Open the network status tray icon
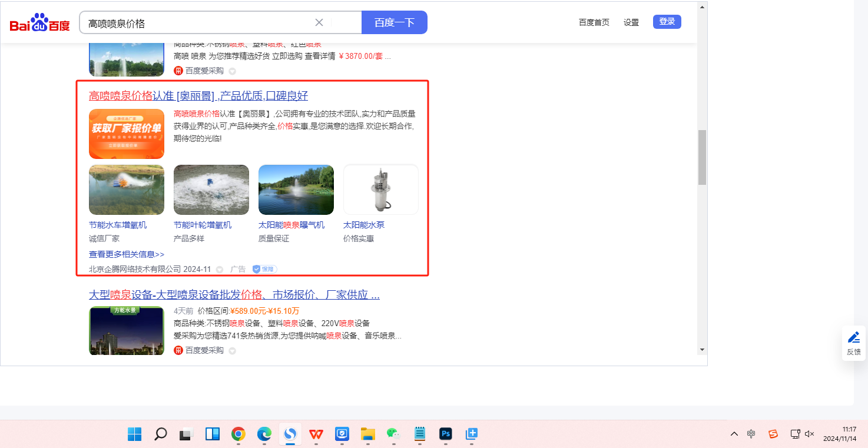This screenshot has width=868, height=448. 795,434
